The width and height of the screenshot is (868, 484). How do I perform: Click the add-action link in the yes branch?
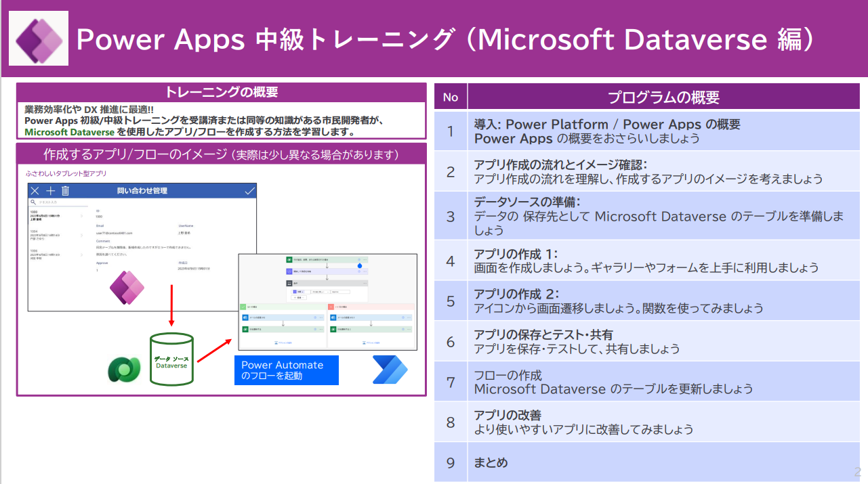283,343
